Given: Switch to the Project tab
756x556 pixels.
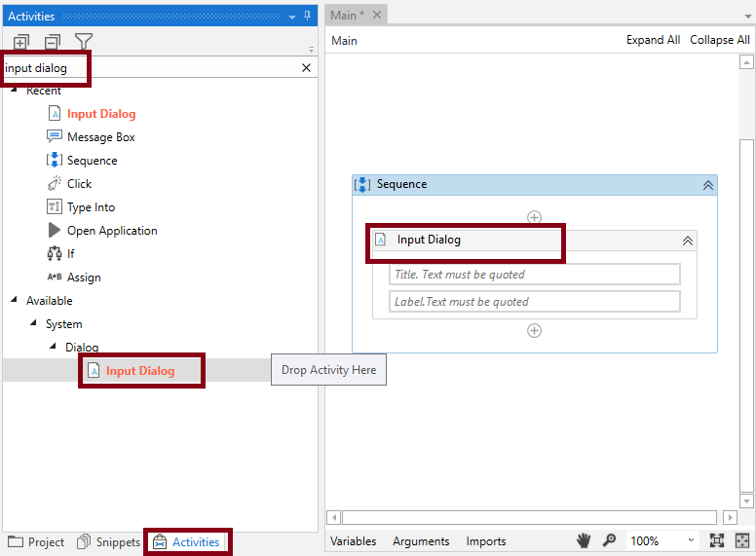Looking at the screenshot, I should tap(36, 542).
